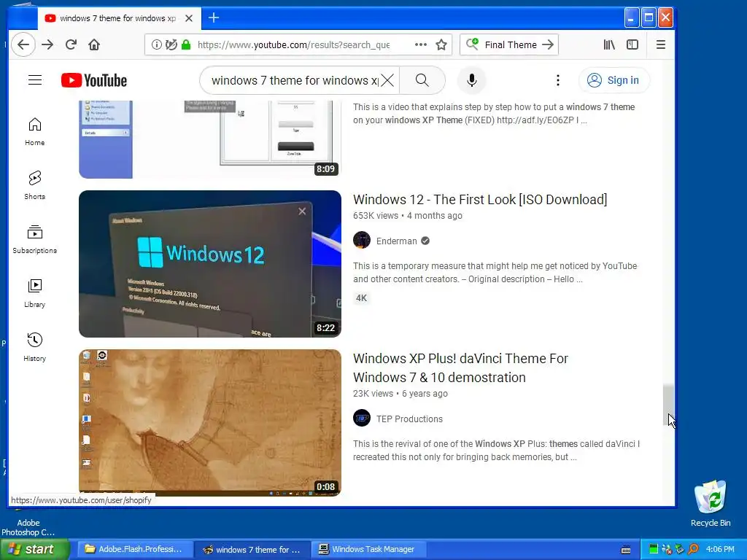Click the green padlock security icon
The height and width of the screenshot is (560, 747).
(186, 44)
